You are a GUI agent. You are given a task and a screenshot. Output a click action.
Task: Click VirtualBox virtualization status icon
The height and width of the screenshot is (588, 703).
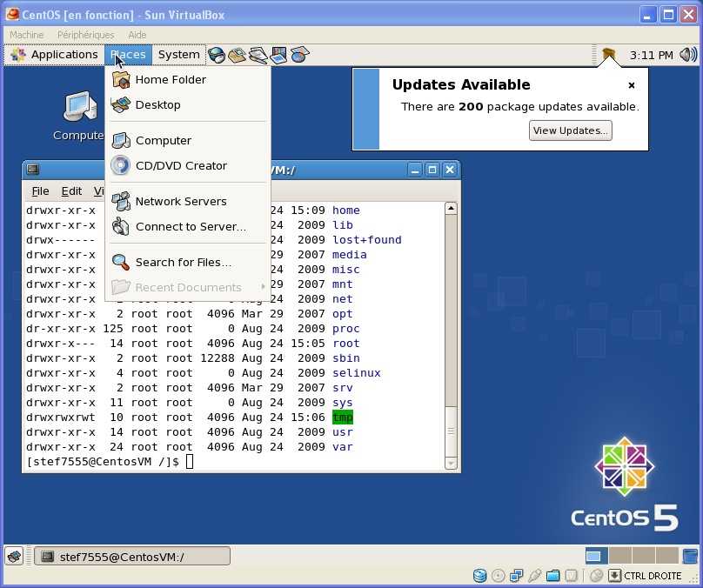tap(571, 576)
